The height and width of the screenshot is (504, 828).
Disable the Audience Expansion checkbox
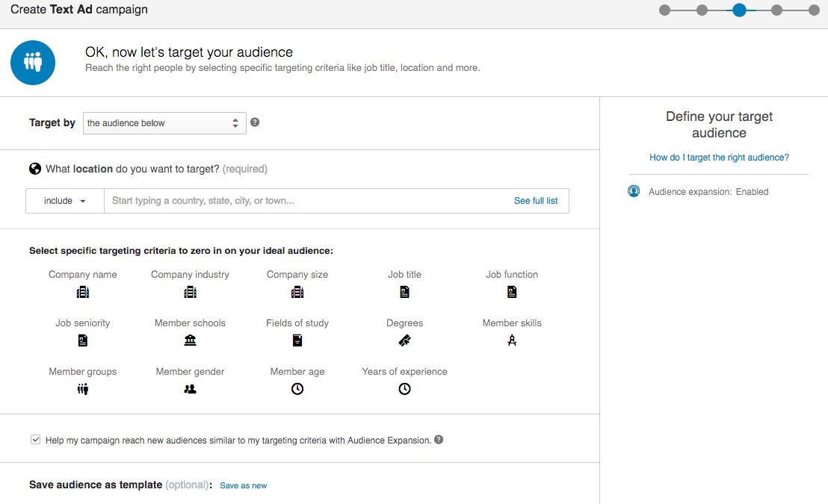pos(35,439)
